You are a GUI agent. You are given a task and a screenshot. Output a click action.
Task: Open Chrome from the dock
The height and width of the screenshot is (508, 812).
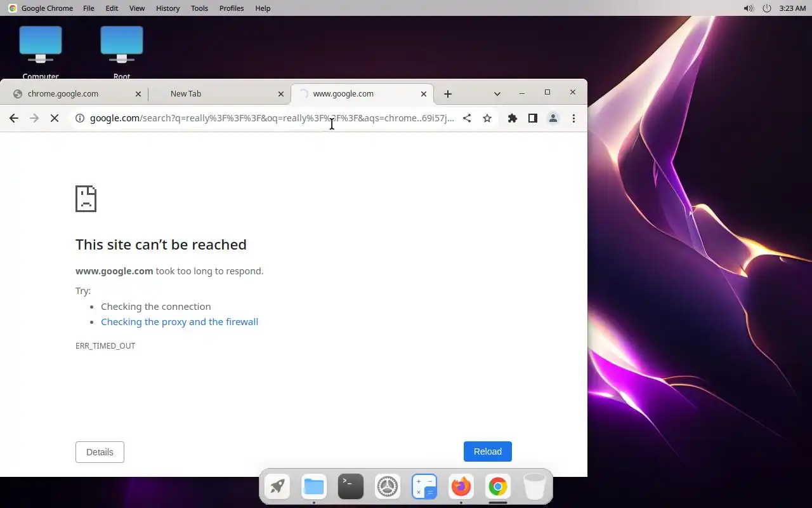click(498, 487)
